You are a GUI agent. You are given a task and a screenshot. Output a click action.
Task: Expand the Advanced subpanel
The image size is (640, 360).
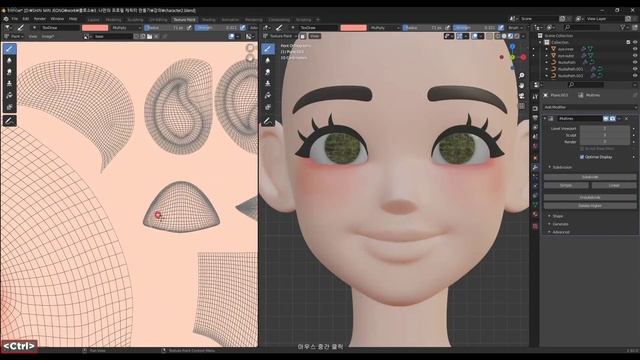[x=561, y=232]
